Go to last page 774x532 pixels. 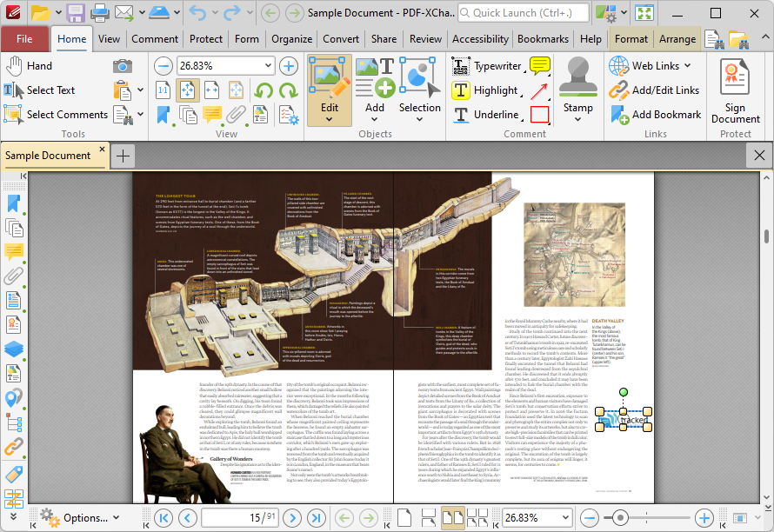point(317,518)
